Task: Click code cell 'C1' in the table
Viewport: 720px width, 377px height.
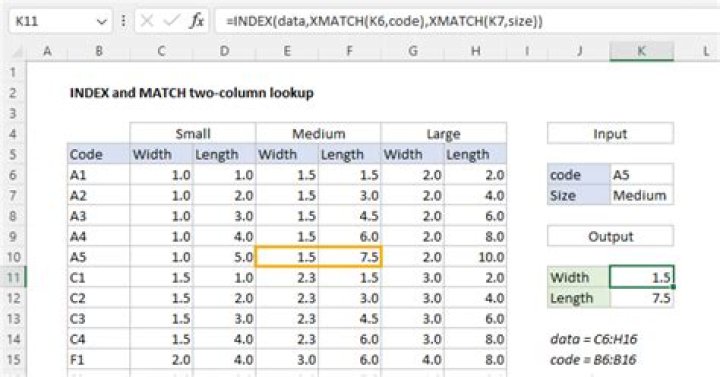Action: [x=98, y=278]
